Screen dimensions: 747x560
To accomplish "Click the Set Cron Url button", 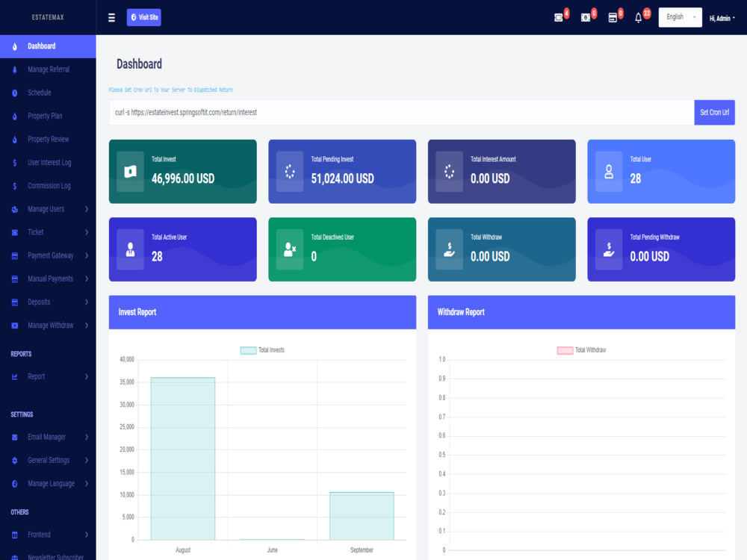I will pos(714,113).
